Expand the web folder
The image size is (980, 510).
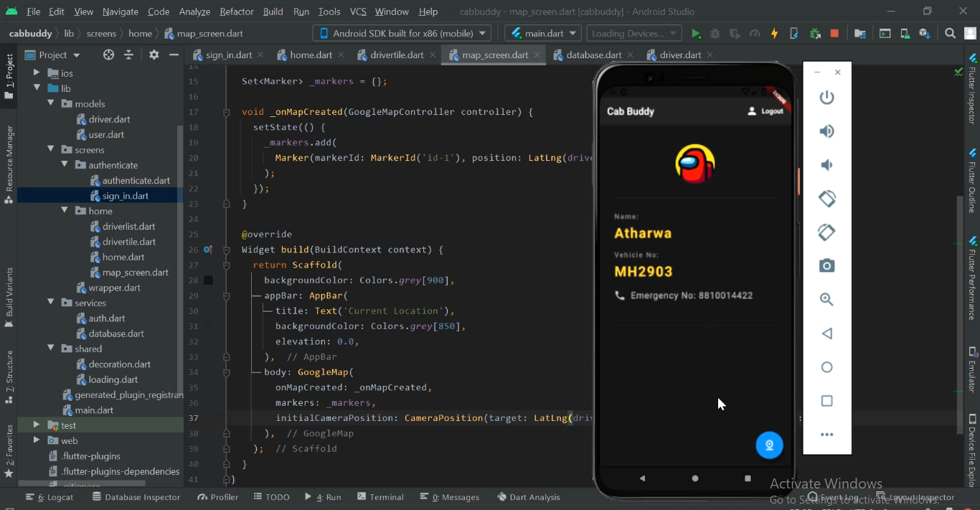tap(37, 440)
